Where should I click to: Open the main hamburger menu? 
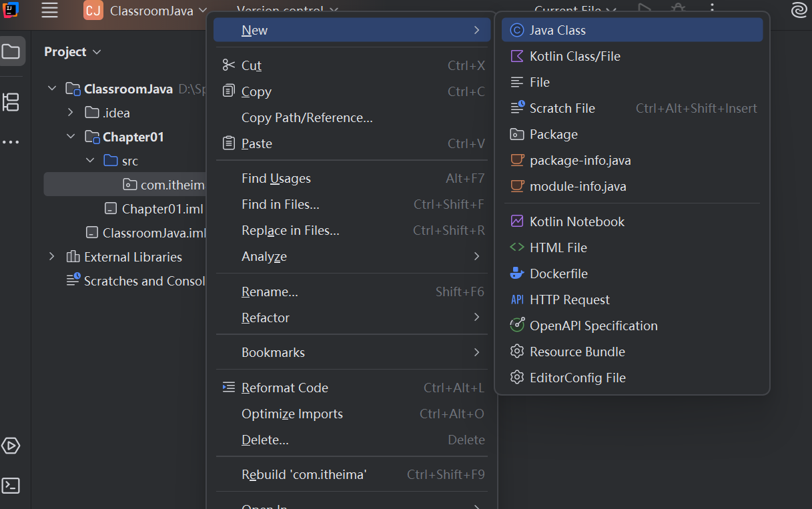click(49, 10)
